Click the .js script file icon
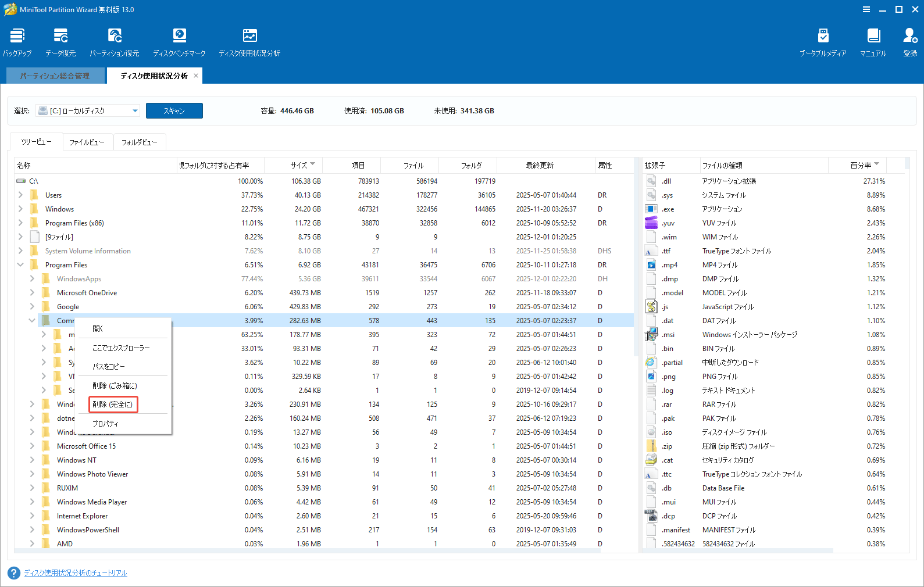 651,306
